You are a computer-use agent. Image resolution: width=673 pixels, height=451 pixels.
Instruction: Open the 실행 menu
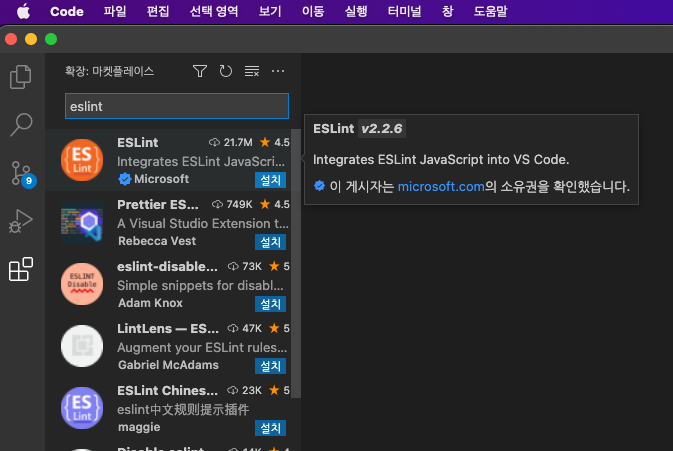tap(356, 12)
